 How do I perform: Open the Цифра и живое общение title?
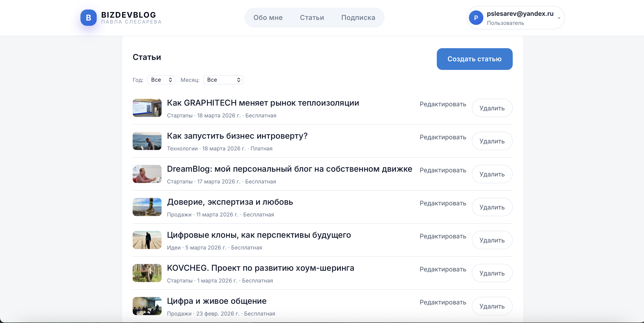(x=216, y=301)
